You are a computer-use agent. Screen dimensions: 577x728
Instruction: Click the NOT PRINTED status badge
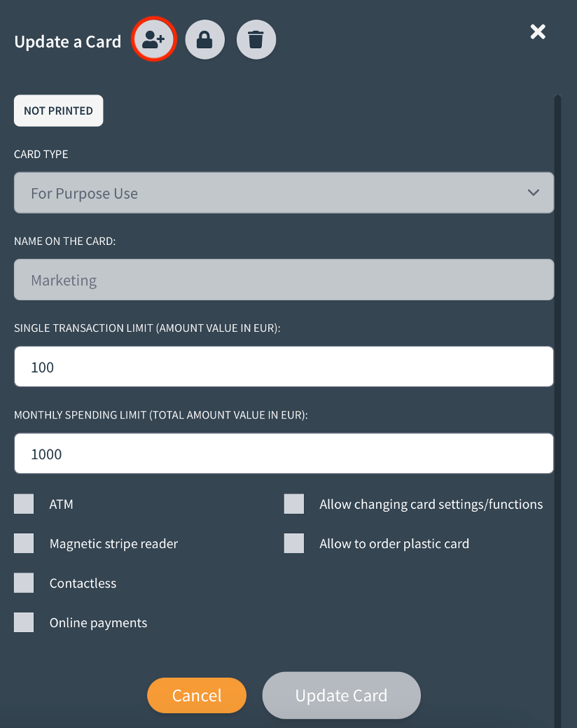coord(59,111)
